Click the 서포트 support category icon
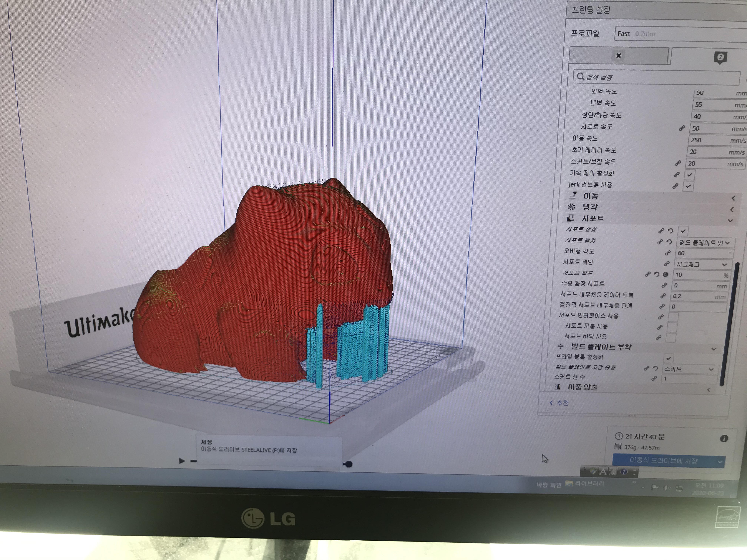Image resolution: width=747 pixels, height=560 pixels. 570,218
